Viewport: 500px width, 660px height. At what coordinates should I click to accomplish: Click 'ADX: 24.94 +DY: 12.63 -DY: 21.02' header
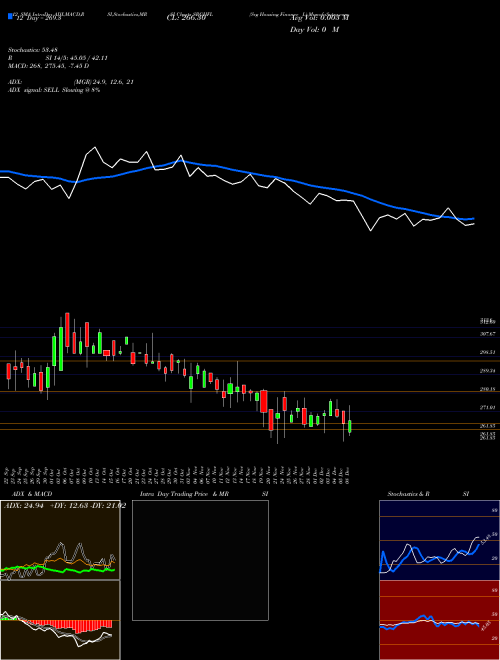pyautogui.click(x=65, y=506)
